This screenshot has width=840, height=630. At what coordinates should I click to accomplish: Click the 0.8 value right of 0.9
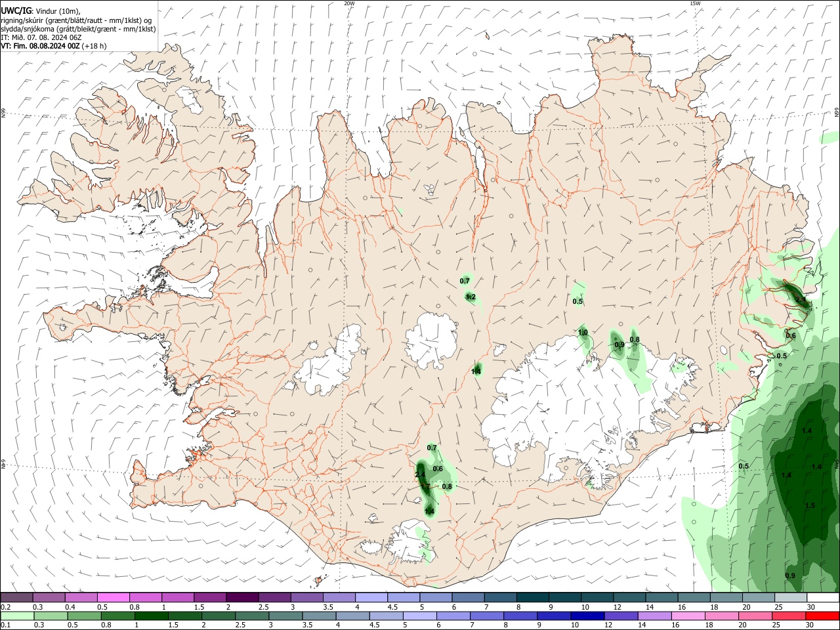point(635,340)
